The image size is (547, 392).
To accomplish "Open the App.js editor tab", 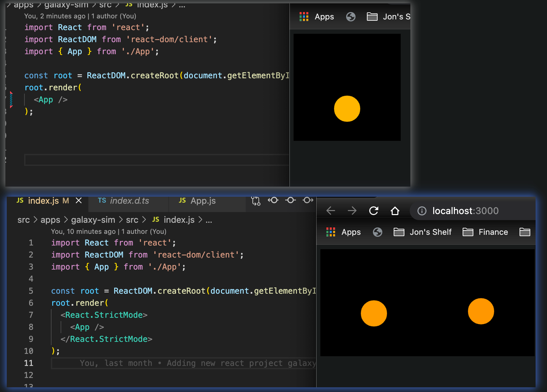I will pos(198,201).
